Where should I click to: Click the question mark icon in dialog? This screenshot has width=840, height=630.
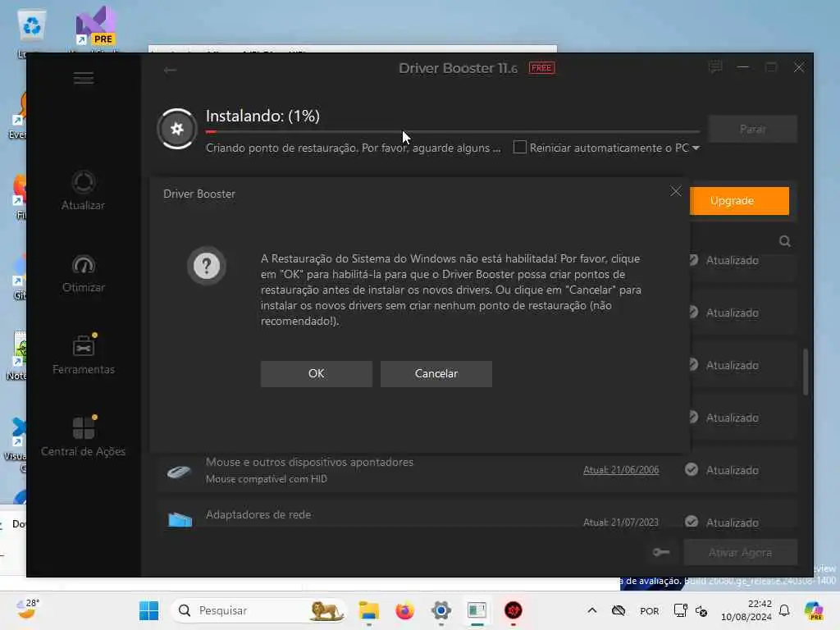206,266
